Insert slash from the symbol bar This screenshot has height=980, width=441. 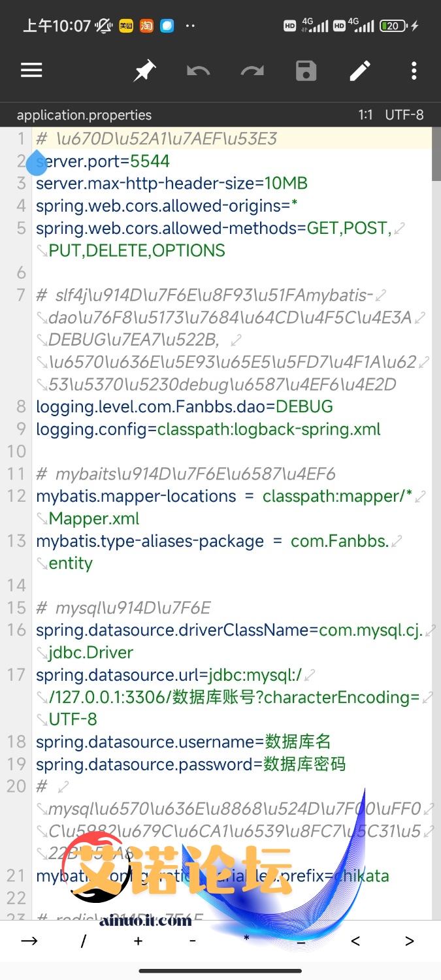click(x=84, y=941)
